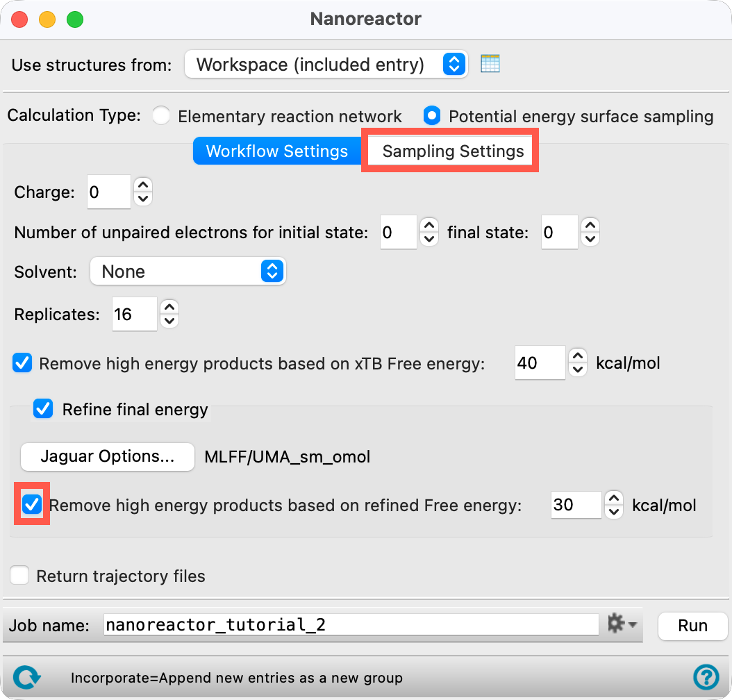
Task: Click the Charge value field
Action: pos(109,192)
